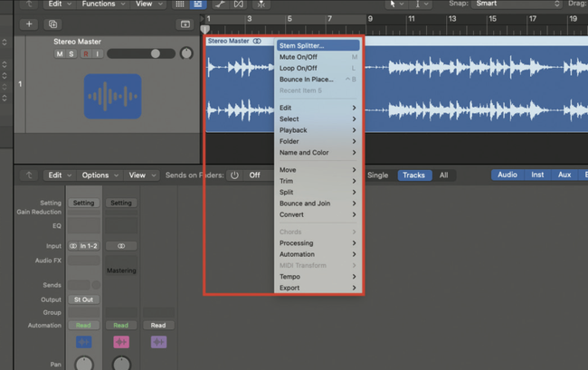
Task: Open the mixer Options dropdown menu
Action: point(95,176)
